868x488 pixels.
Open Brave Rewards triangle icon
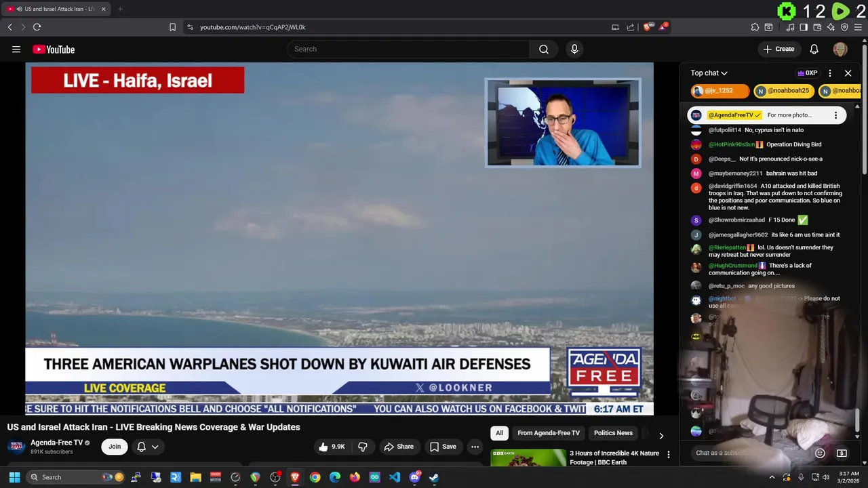[663, 27]
